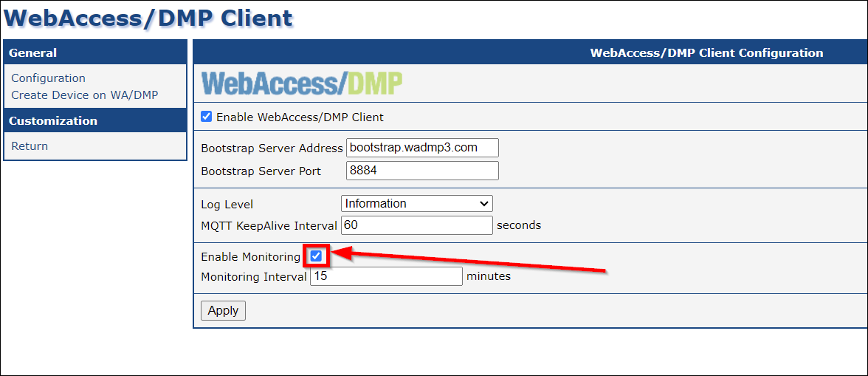Open the Log Level dropdown
The image size is (868, 376).
click(x=417, y=203)
